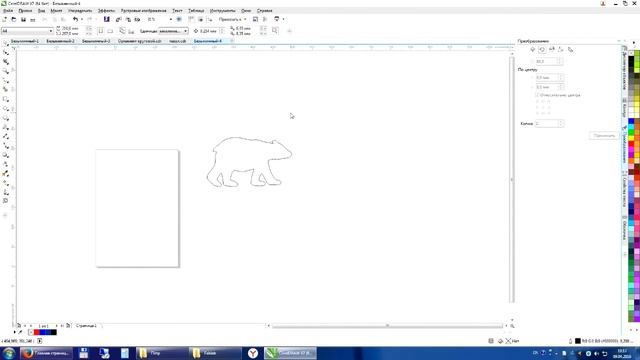Click the eyedropper icon near document palette
The width and height of the screenshot is (640, 360).
(x=20, y=332)
